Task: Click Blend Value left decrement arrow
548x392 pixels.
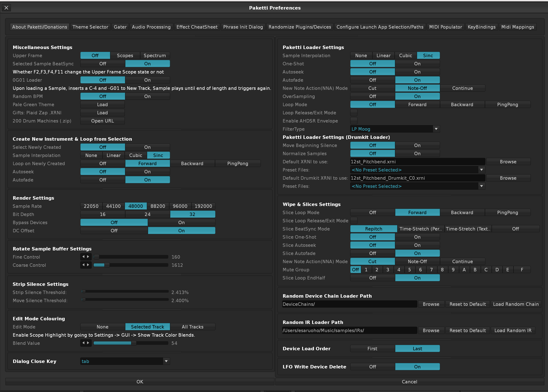Action: point(83,343)
